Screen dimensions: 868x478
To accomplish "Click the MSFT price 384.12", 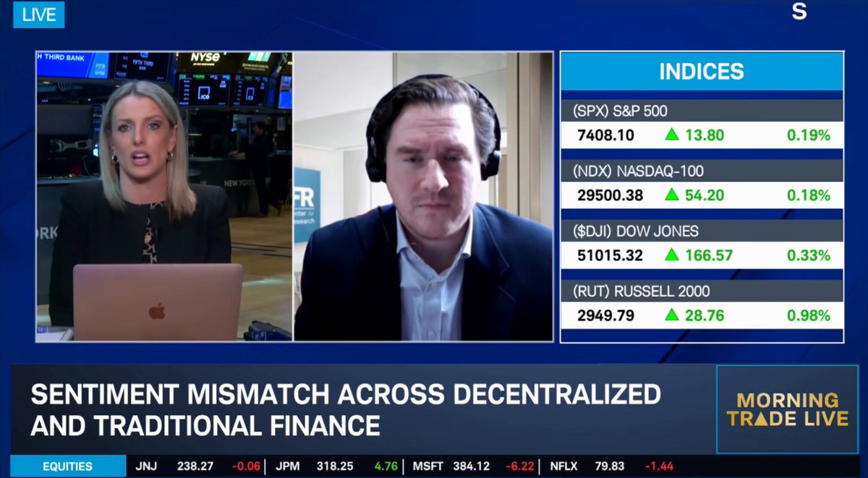I will click(471, 466).
